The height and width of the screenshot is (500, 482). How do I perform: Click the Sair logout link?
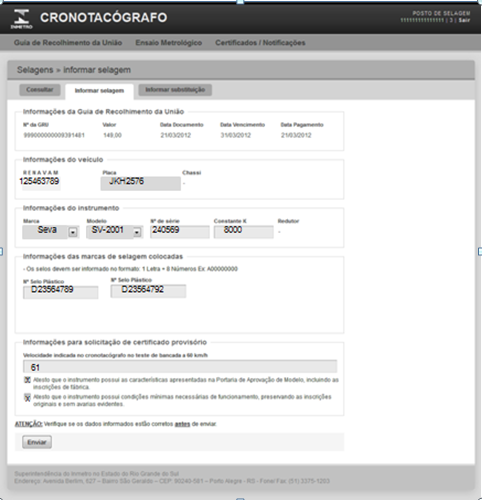464,20
